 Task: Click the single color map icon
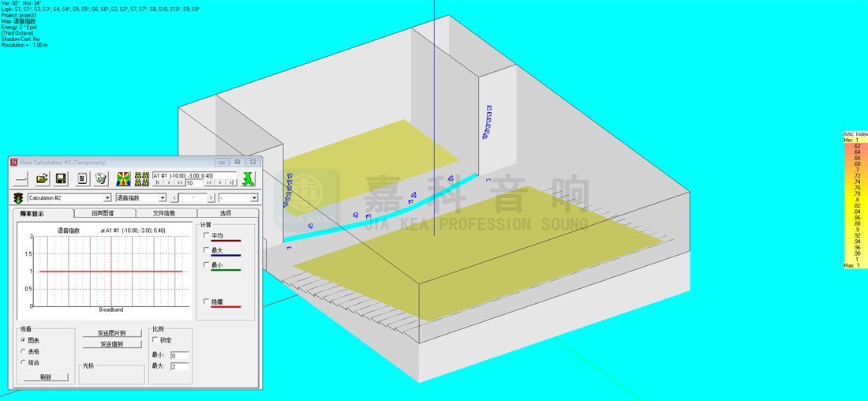124,179
